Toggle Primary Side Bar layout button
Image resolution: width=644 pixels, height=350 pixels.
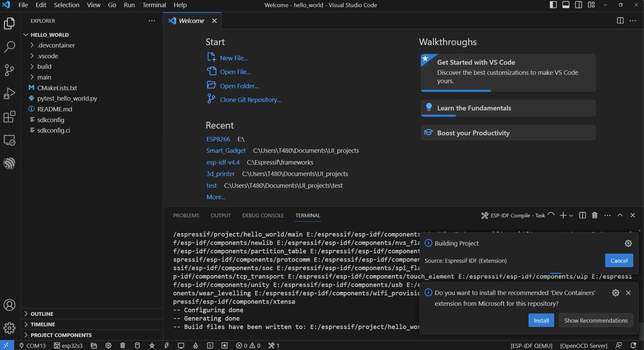pos(553,5)
